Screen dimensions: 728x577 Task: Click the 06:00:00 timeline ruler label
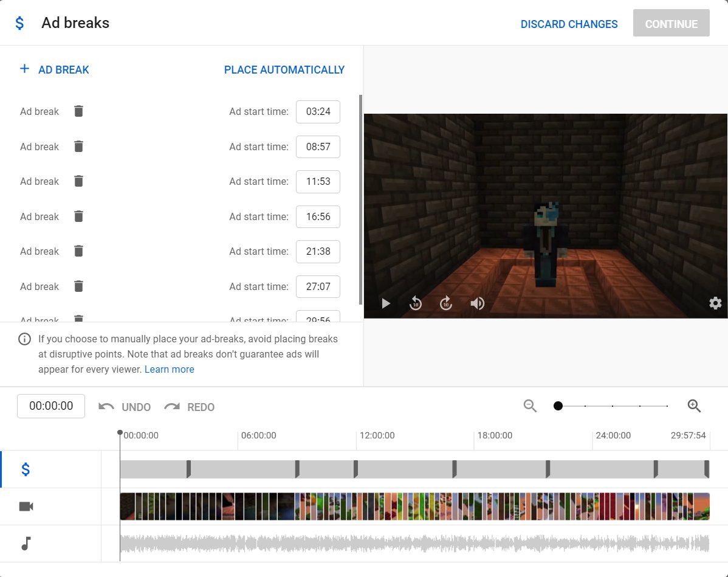[259, 435]
